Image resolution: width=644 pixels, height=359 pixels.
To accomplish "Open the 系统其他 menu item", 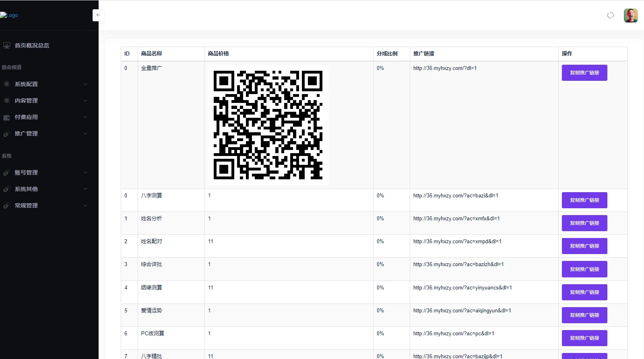I will [x=26, y=189].
